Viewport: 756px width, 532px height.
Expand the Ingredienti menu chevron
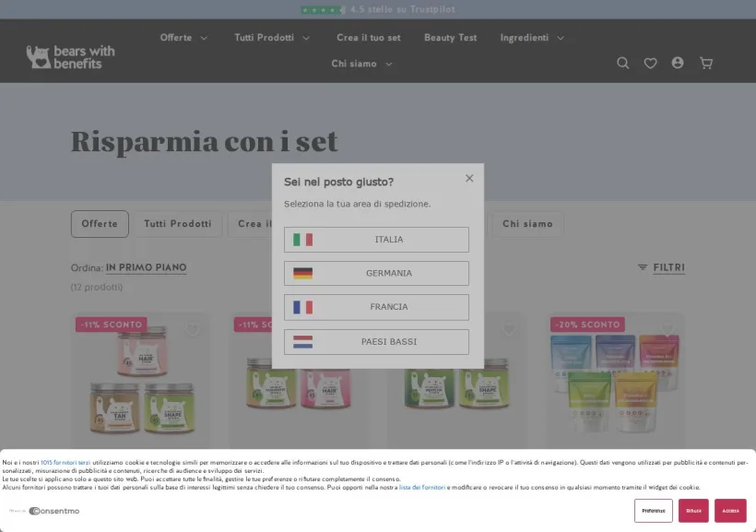[x=561, y=38]
